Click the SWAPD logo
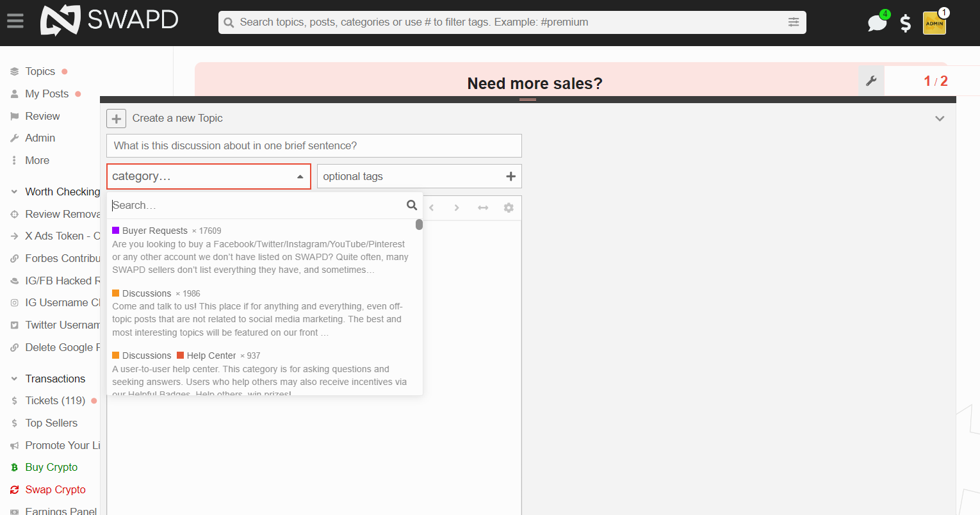 click(x=110, y=20)
